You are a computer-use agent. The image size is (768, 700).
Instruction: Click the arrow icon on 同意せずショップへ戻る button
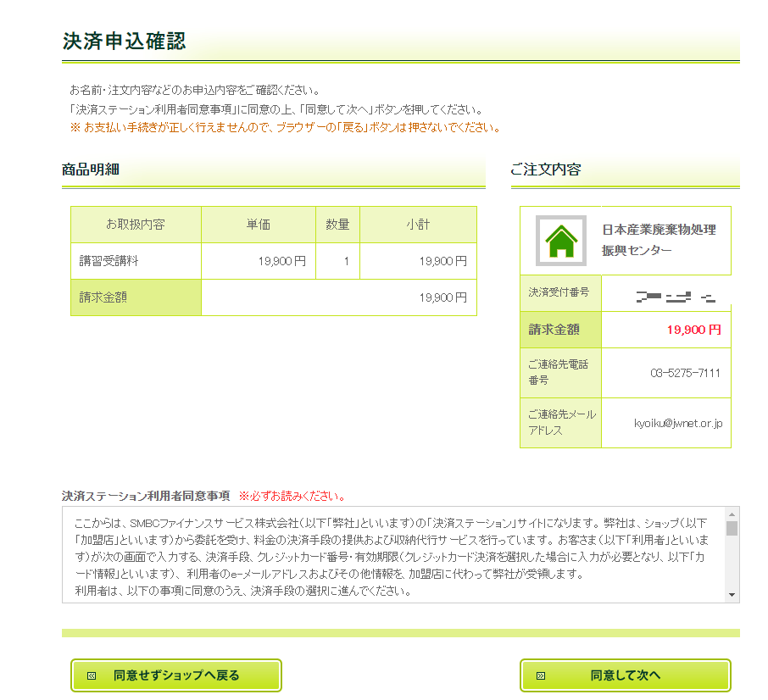click(91, 675)
